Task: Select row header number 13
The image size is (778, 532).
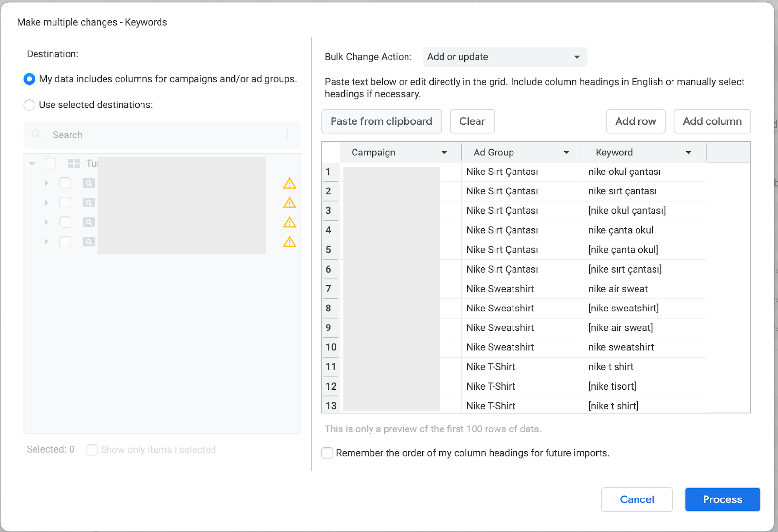Action: (x=331, y=406)
